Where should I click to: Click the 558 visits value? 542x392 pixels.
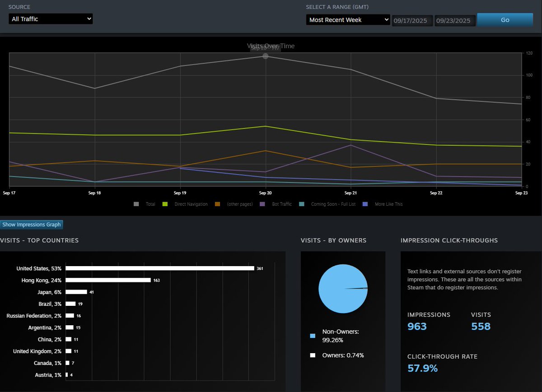pyautogui.click(x=481, y=326)
